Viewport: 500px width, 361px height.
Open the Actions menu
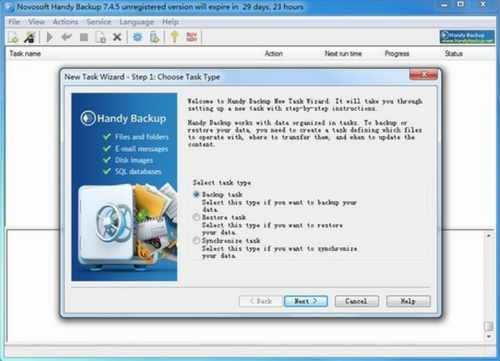(x=65, y=22)
